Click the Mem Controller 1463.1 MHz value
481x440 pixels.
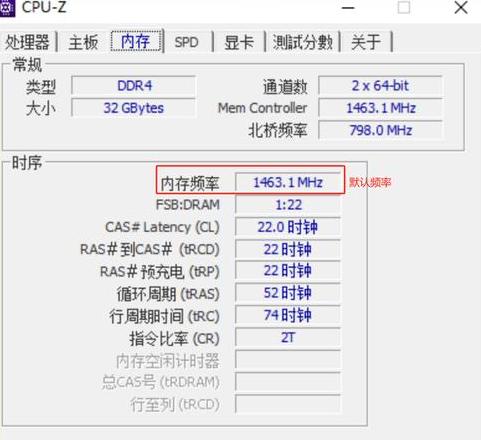click(x=380, y=108)
